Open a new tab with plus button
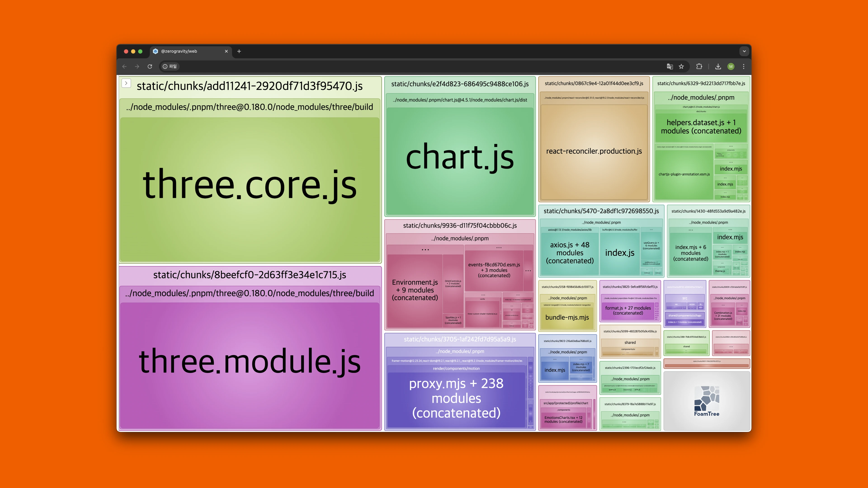This screenshot has width=868, height=488. pos(239,51)
